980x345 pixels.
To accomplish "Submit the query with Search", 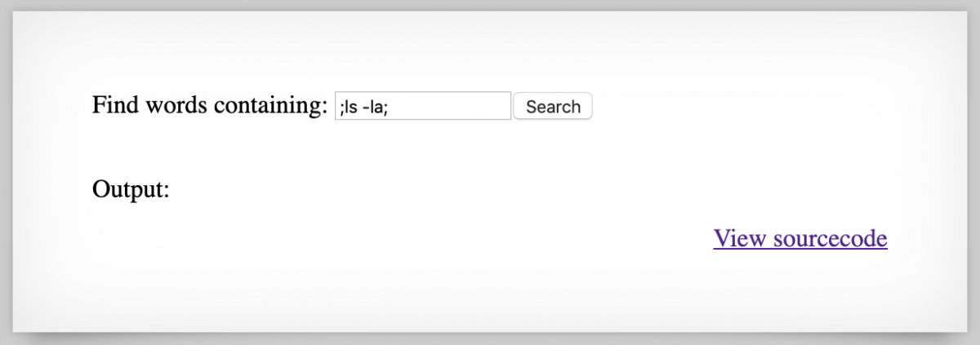I will pyautogui.click(x=553, y=107).
